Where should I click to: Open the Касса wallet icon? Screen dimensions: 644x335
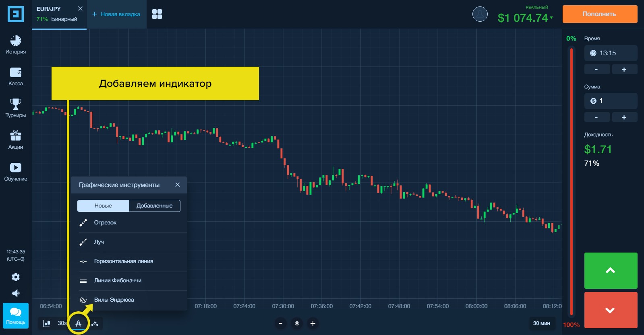point(15,76)
